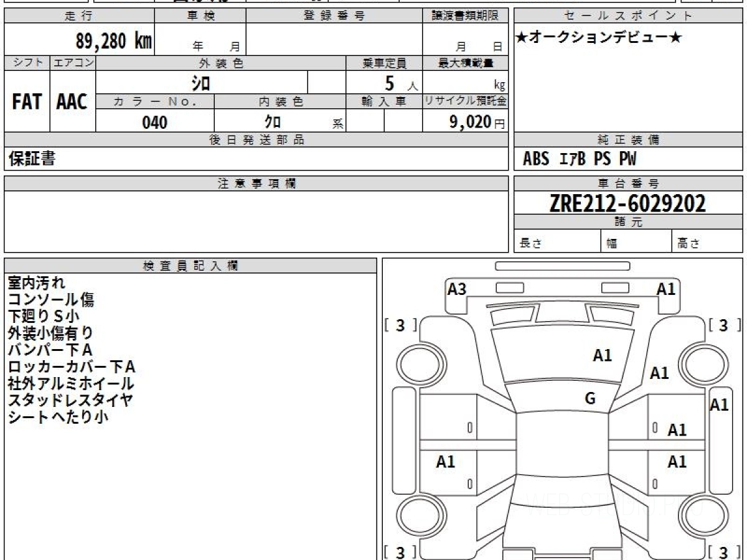The image size is (747, 560).
Task: Click inspector note 外装小傷有り
Action: [51, 334]
